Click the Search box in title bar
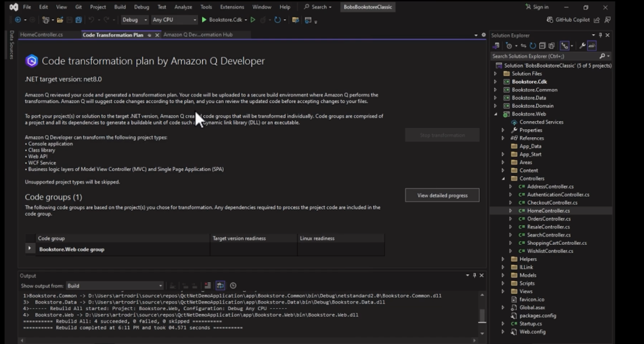644x344 pixels. 317,7
